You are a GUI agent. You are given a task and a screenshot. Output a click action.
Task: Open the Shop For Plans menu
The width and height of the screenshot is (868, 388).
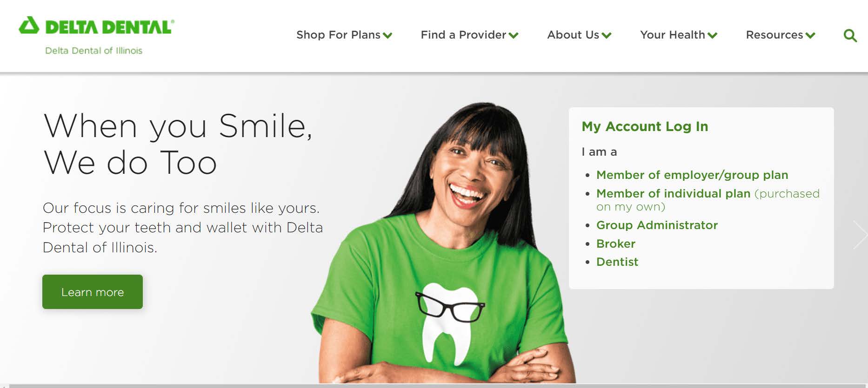tap(338, 35)
